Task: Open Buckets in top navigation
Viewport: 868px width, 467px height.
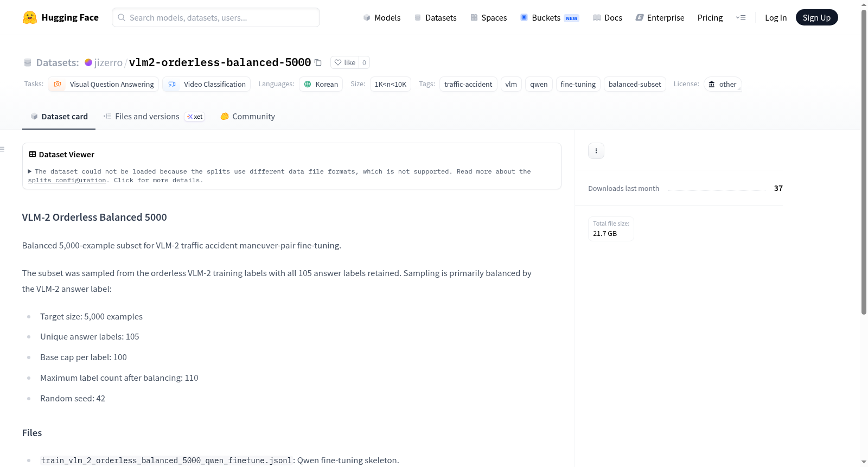Action: click(x=550, y=17)
